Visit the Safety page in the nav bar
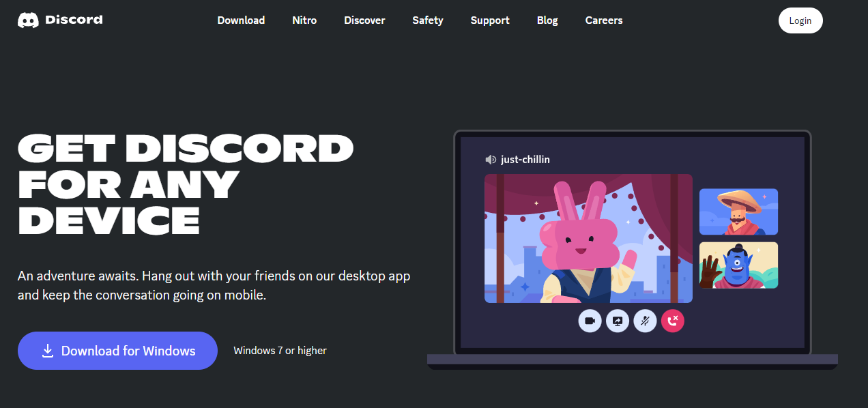Image resolution: width=868 pixels, height=408 pixels. 428,20
